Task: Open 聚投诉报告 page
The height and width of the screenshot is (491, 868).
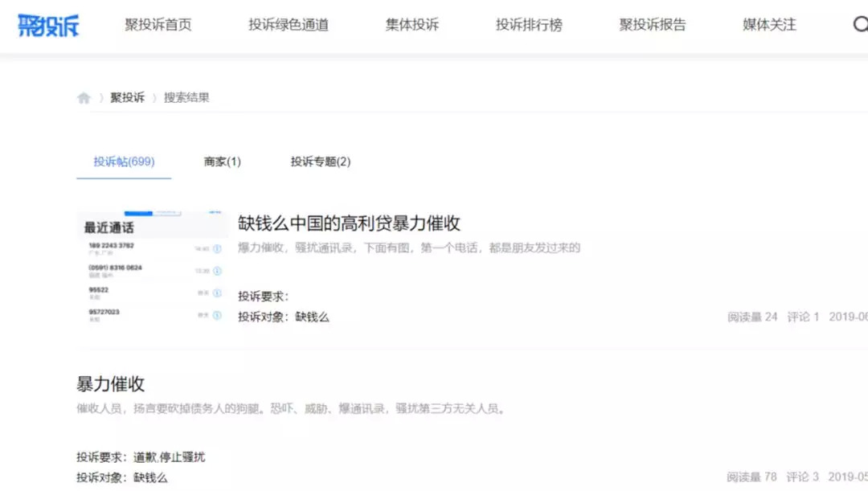Action: tap(653, 25)
